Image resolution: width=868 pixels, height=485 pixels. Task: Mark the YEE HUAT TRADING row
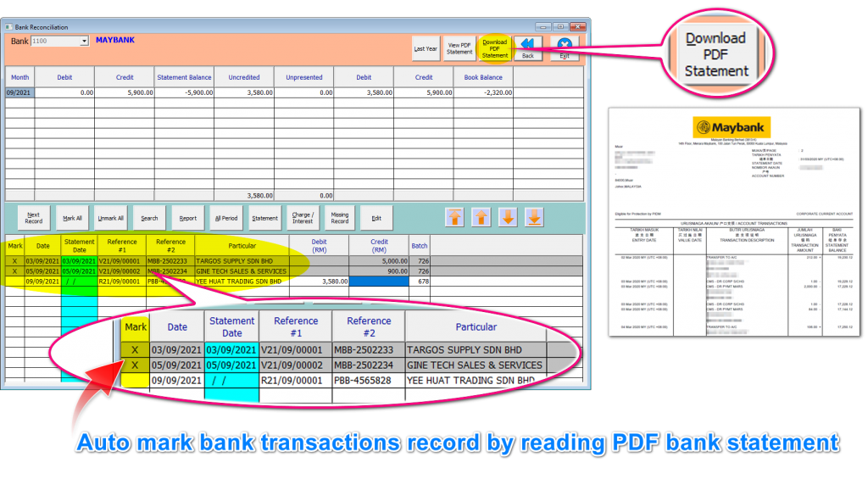click(15, 282)
